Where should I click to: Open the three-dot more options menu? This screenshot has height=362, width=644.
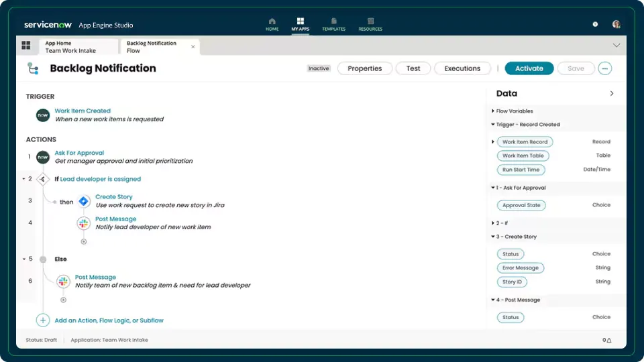pyautogui.click(x=605, y=68)
